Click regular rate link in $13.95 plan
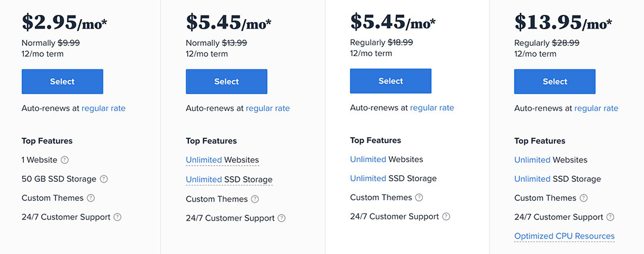Screen dimensions: 644x254 click(596, 109)
